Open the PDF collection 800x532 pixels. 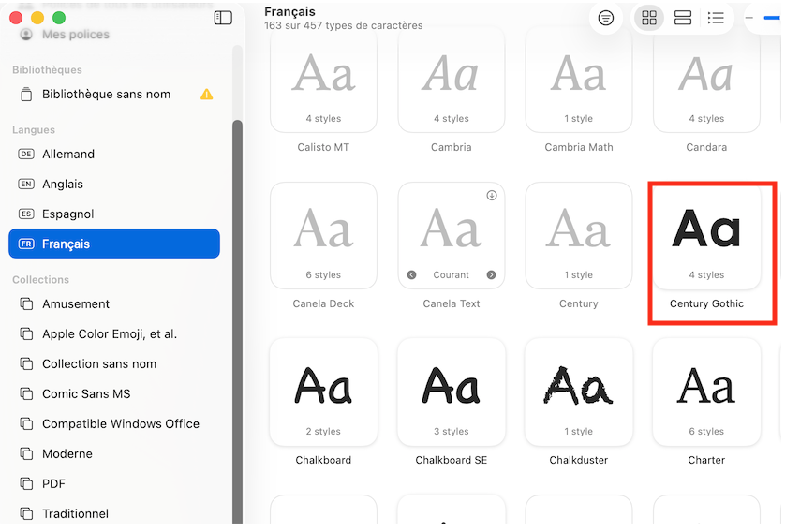click(x=114, y=484)
